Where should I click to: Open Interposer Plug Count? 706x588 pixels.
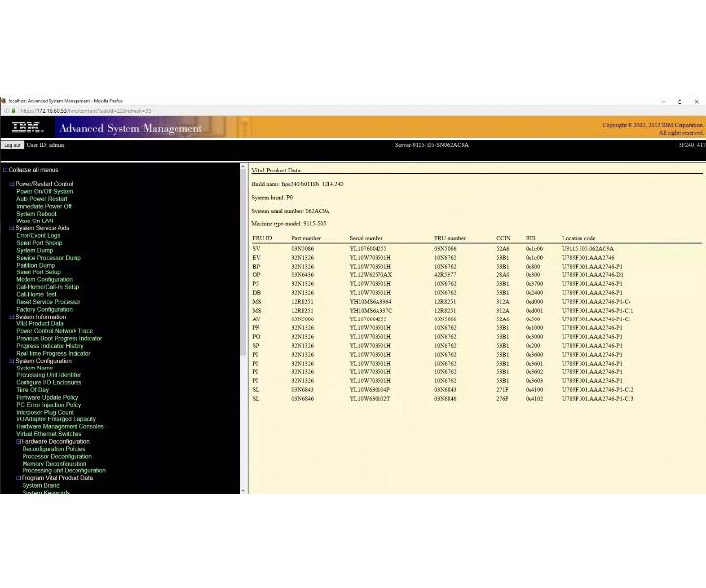click(x=44, y=413)
